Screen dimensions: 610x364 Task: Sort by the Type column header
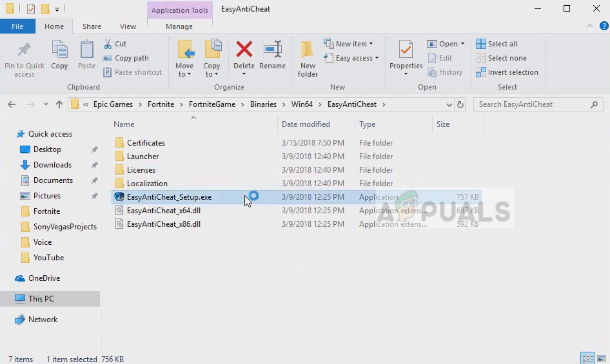pos(368,124)
